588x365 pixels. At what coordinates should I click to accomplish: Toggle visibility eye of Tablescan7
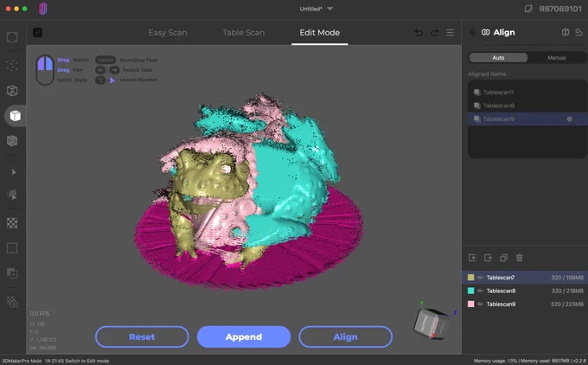(x=481, y=278)
